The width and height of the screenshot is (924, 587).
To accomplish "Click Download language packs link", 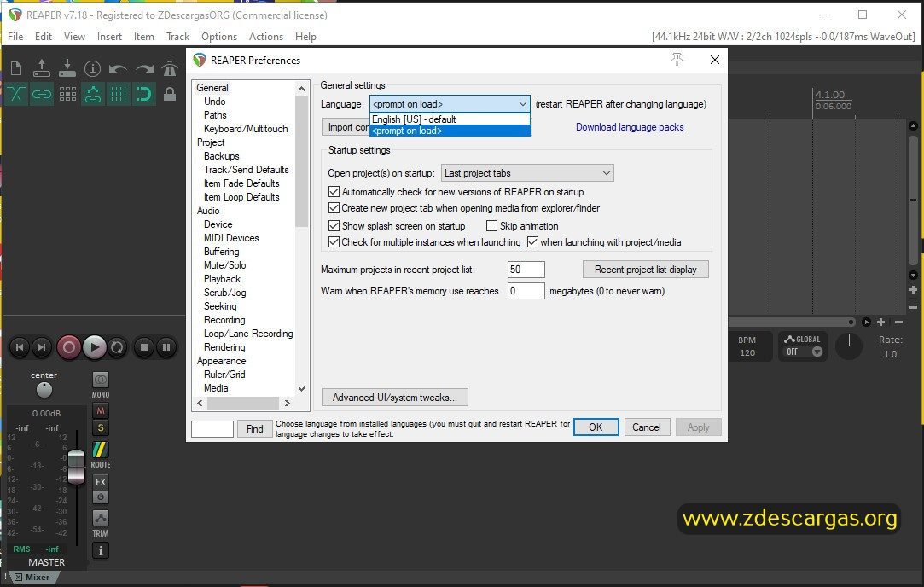I will pos(630,127).
